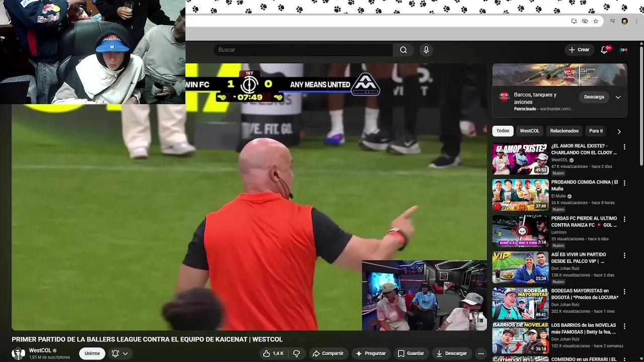Click 'El Muñe' channel name in sidebar
Viewport: 644px width, 362px height.
(558, 196)
